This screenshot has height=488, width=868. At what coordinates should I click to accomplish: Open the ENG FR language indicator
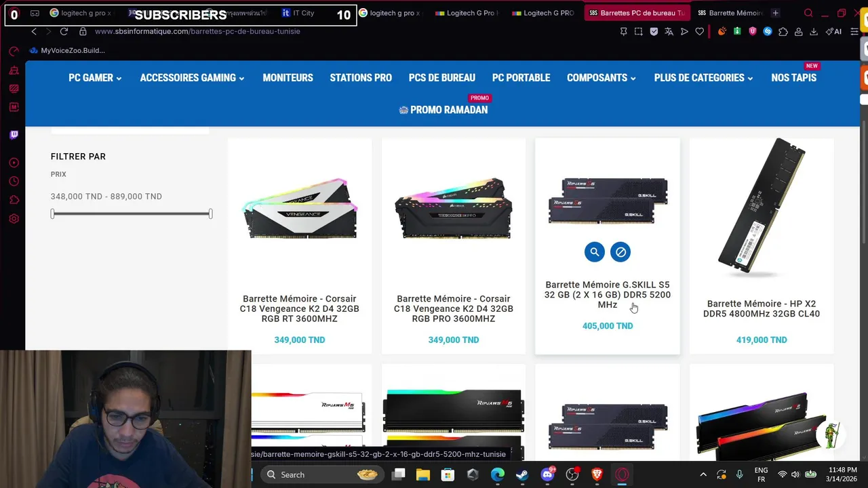761,474
